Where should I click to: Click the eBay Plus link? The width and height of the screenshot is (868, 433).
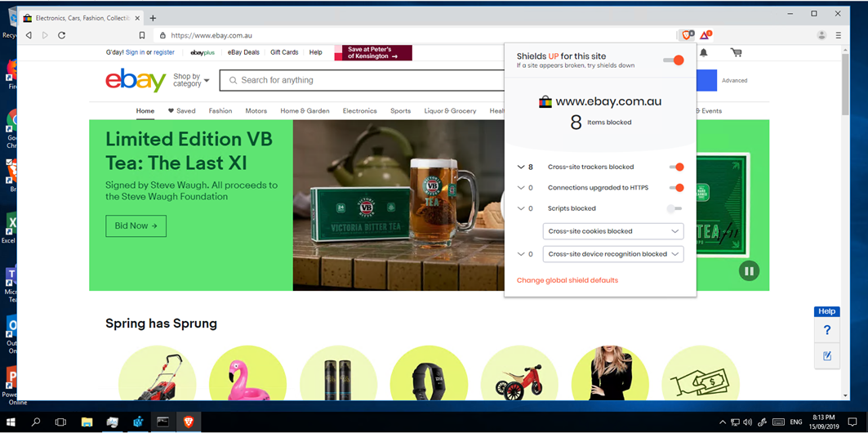tap(202, 52)
